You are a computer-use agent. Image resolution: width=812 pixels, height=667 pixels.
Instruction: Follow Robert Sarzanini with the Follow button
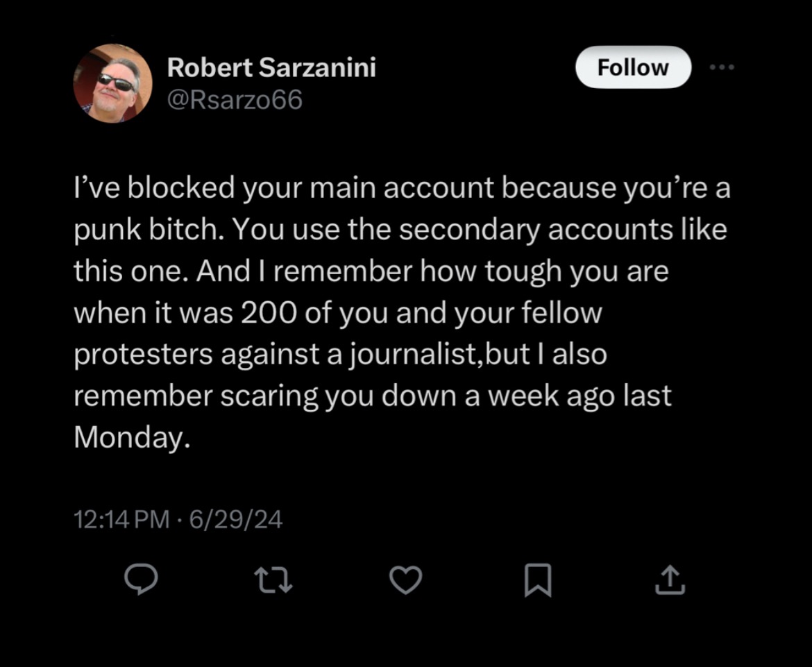(x=634, y=67)
